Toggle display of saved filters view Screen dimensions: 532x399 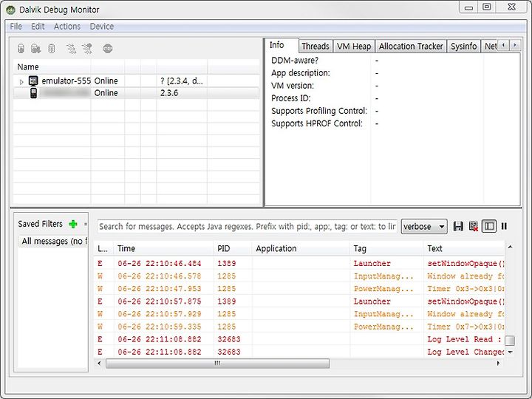point(489,226)
